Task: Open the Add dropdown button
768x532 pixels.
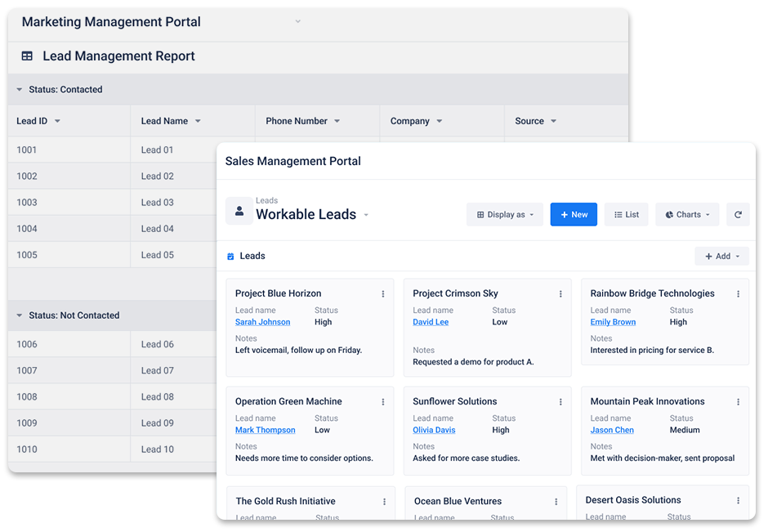Action: [x=722, y=257]
